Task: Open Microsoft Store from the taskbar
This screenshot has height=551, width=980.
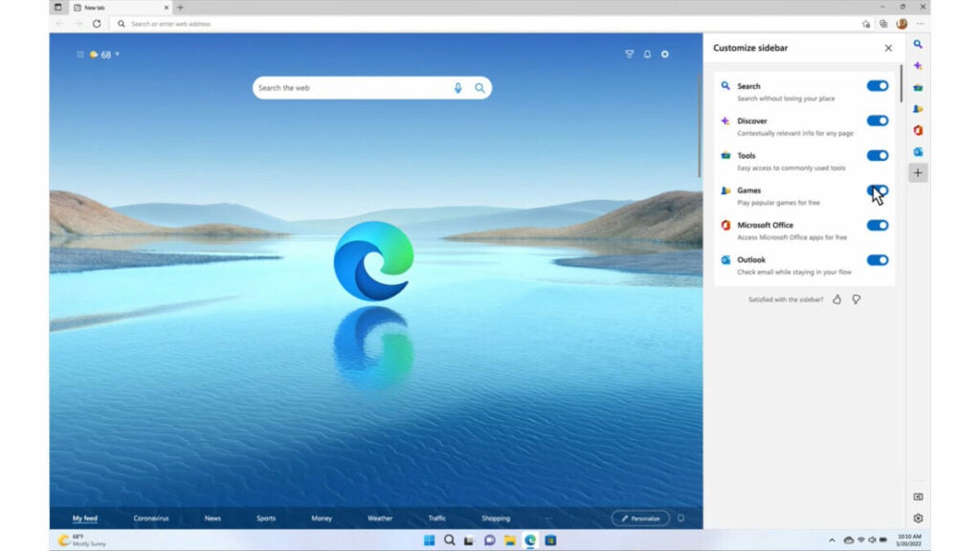Action: [550, 540]
